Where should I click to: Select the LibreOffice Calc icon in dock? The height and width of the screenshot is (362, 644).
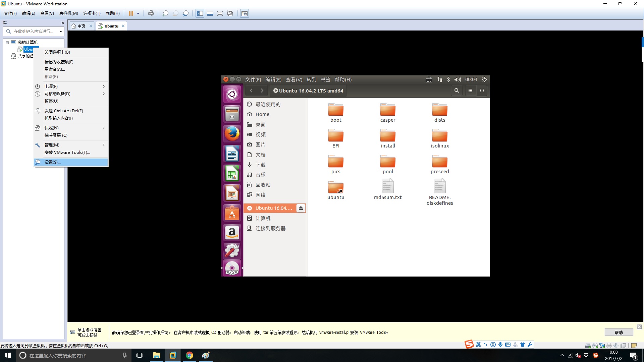232,174
